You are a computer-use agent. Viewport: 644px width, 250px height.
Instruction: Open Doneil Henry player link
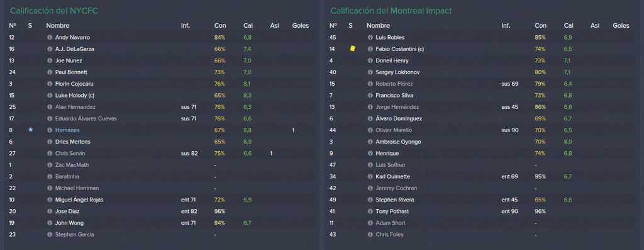pos(392,60)
